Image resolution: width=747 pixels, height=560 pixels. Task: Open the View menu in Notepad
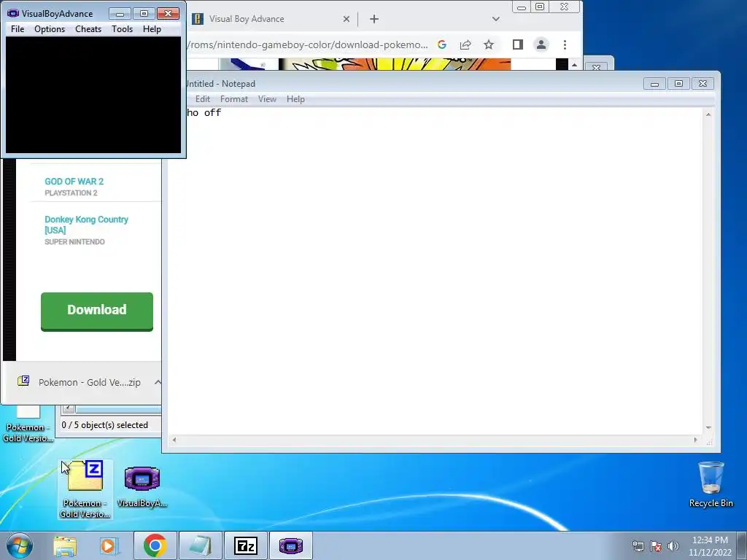pyautogui.click(x=267, y=99)
